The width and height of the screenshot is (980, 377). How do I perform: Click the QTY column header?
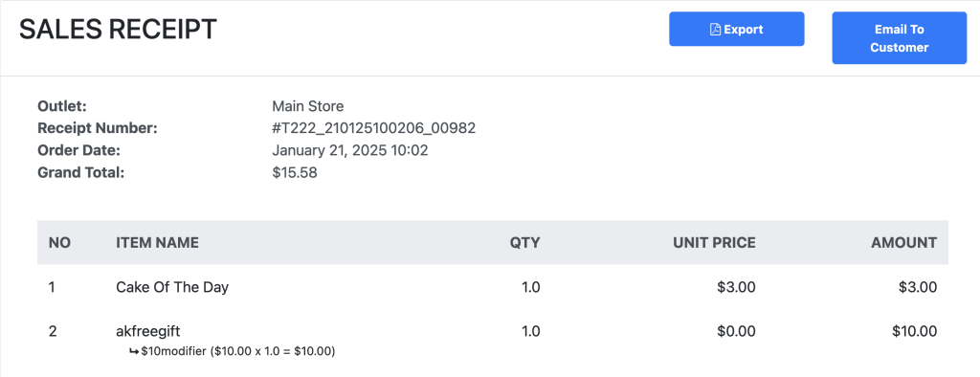(525, 243)
